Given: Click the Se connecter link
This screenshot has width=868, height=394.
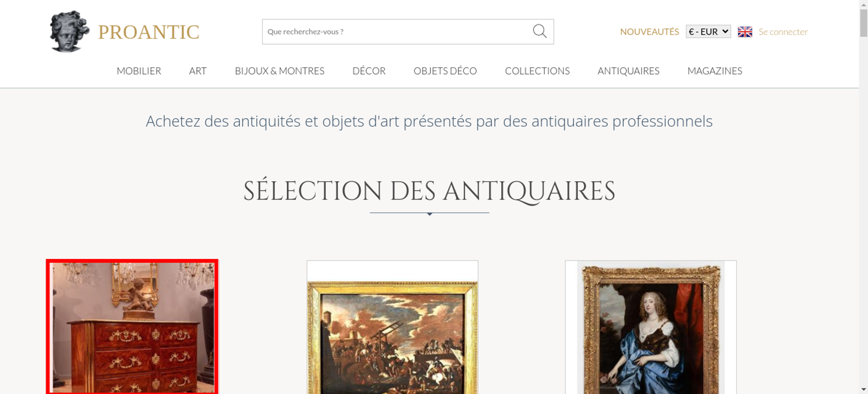Looking at the screenshot, I should tap(783, 32).
